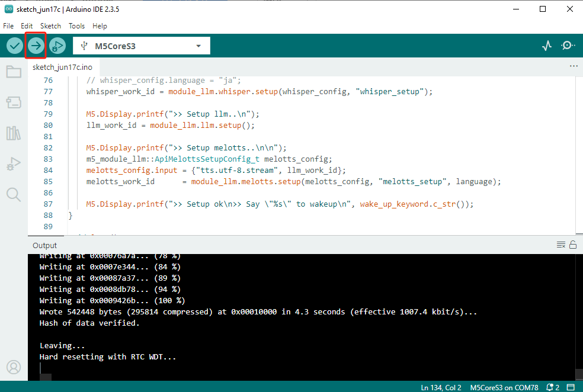Click the code editor vertical scrollbar
The width and height of the screenshot is (583, 392).
(579, 155)
